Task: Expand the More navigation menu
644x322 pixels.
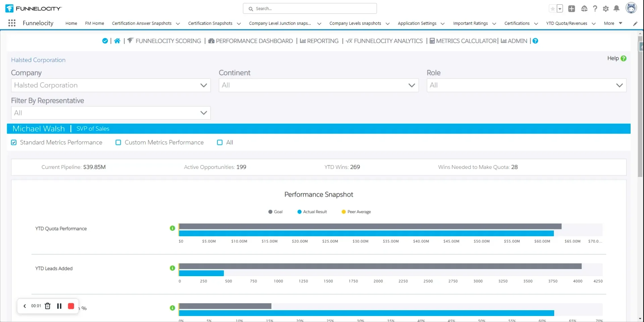Action: pos(613,23)
